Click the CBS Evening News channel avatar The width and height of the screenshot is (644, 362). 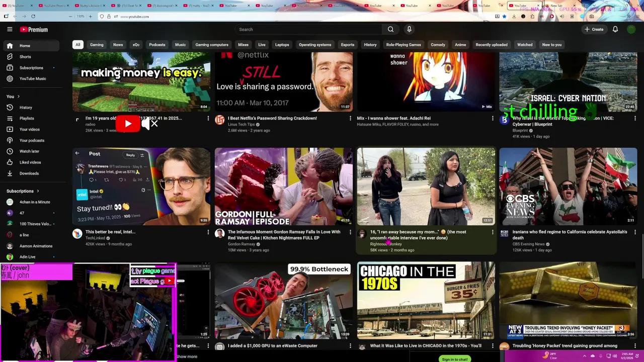click(504, 234)
